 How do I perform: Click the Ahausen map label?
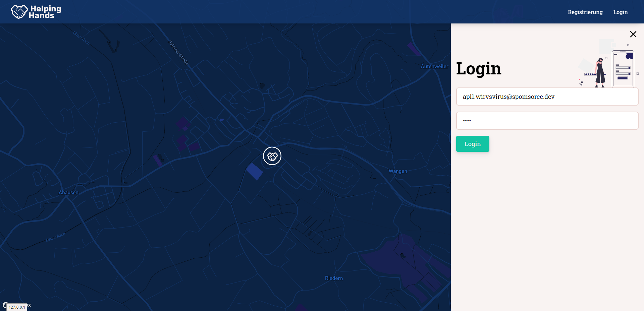(68, 192)
